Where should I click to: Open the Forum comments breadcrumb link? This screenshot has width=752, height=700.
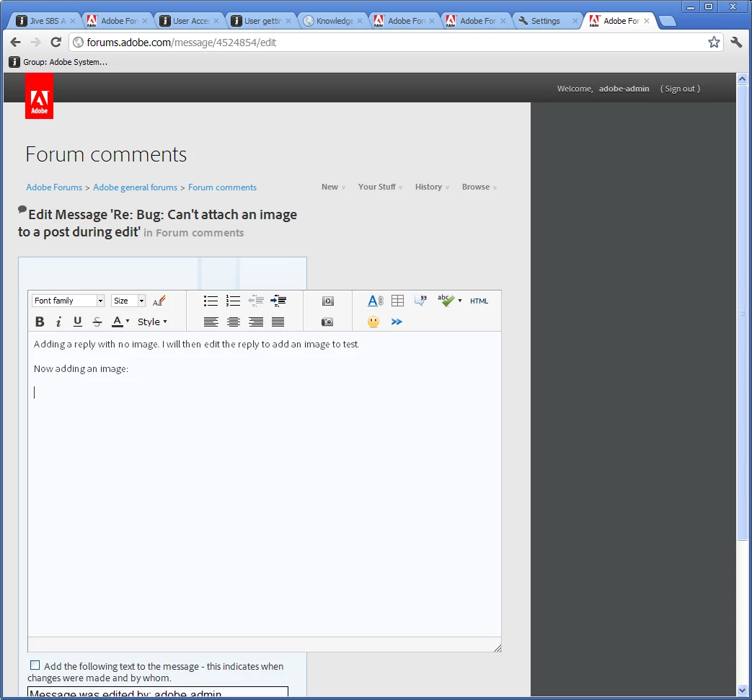223,187
